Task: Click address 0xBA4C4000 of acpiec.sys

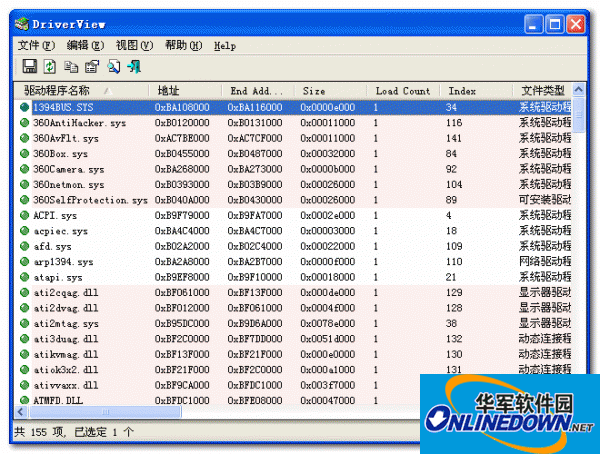Action: point(182,231)
